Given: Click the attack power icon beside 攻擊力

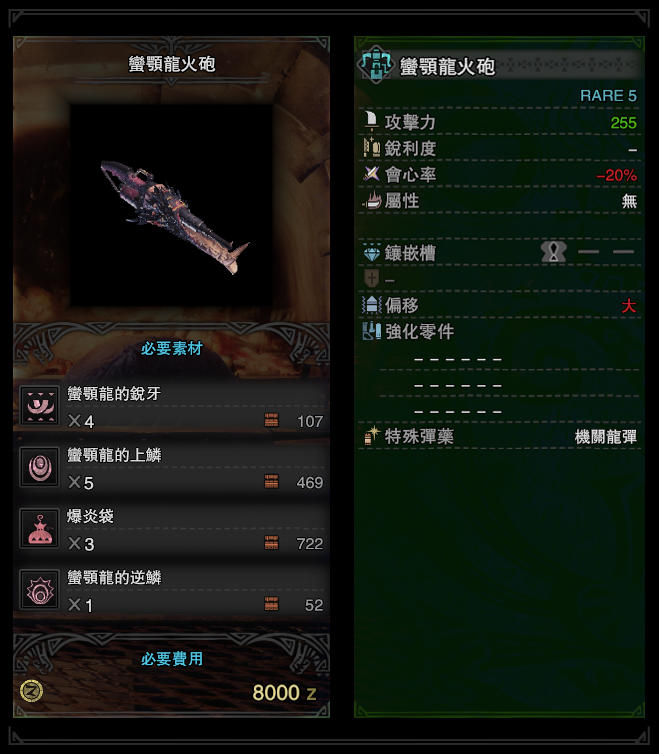Looking at the screenshot, I should (x=371, y=121).
